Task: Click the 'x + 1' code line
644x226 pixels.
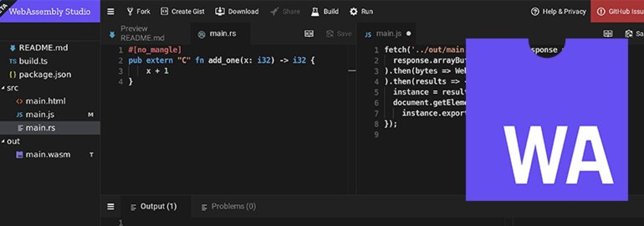Action: pos(157,71)
